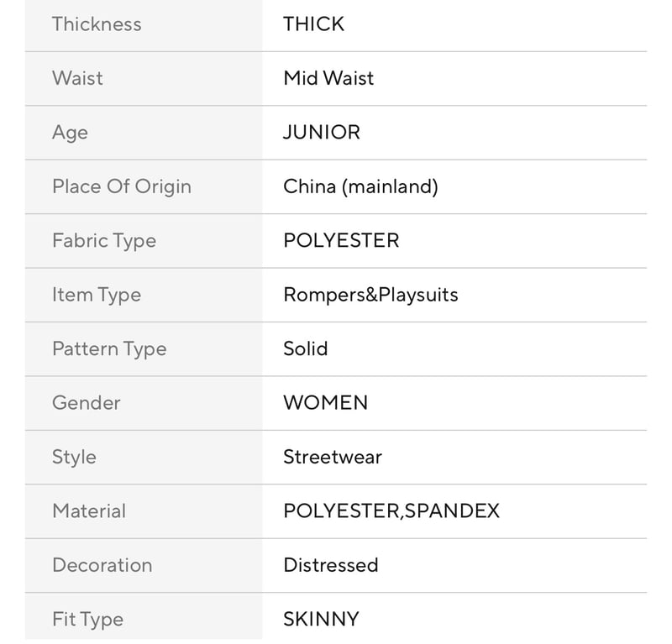Select the JUNIOR value text
The width and height of the screenshot is (672, 644).
click(322, 133)
